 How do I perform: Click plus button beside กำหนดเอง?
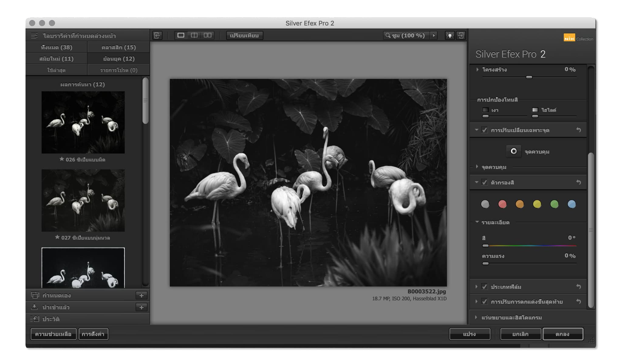click(x=142, y=295)
